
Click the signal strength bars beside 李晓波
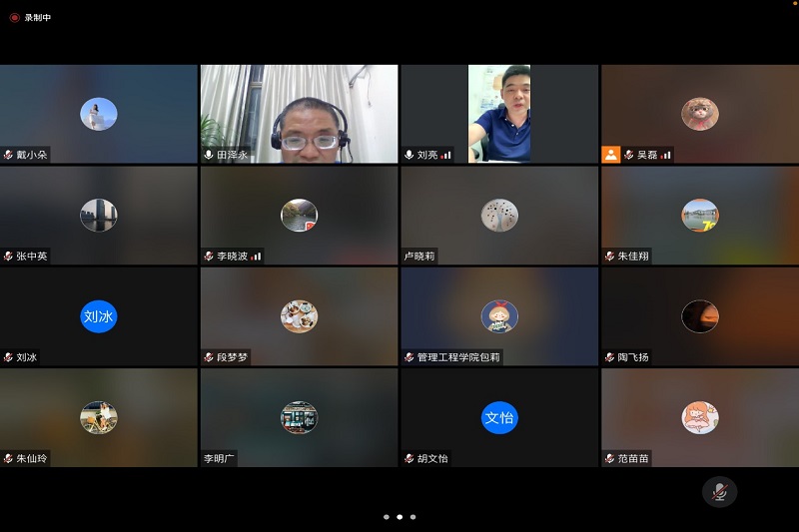(x=256, y=257)
